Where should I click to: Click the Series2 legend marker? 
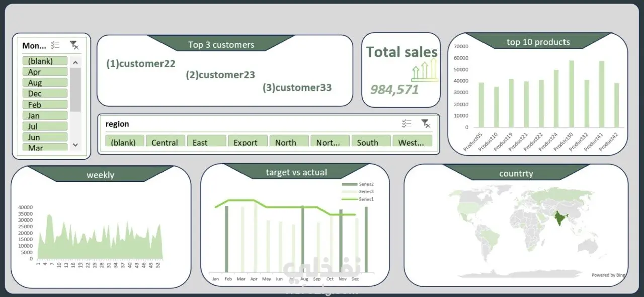click(349, 184)
